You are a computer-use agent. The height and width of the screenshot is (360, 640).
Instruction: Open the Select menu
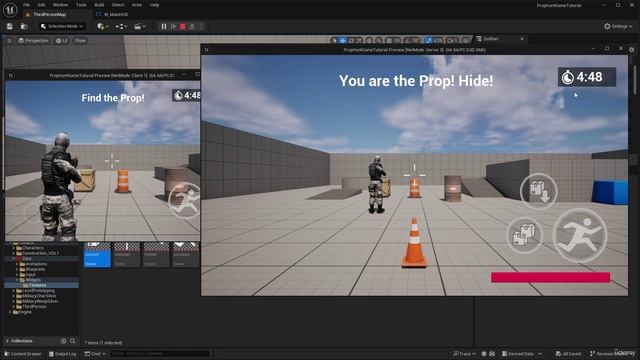pyautogui.click(x=118, y=5)
